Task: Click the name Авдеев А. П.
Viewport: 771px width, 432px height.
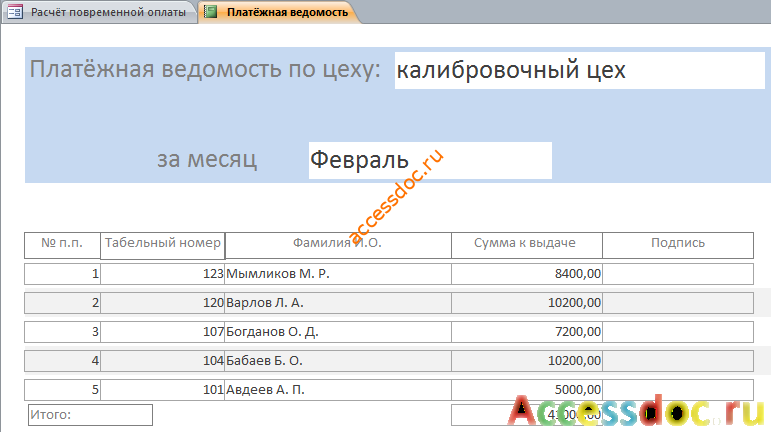Action: 338,390
